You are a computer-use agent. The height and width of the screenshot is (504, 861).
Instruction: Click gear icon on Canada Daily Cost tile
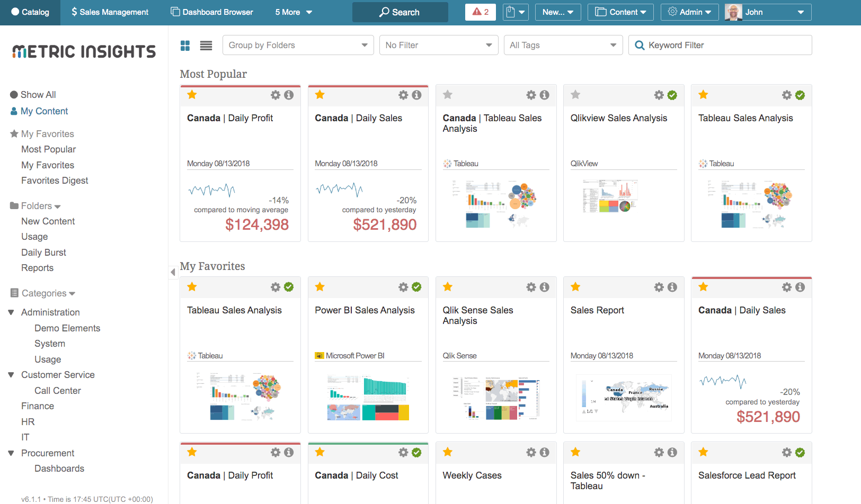pos(404,452)
